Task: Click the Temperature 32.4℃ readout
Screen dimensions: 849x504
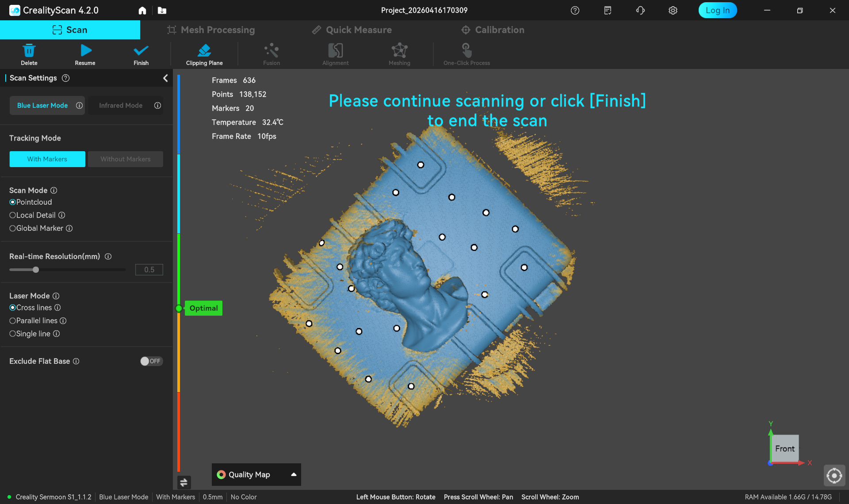Action: tap(247, 122)
